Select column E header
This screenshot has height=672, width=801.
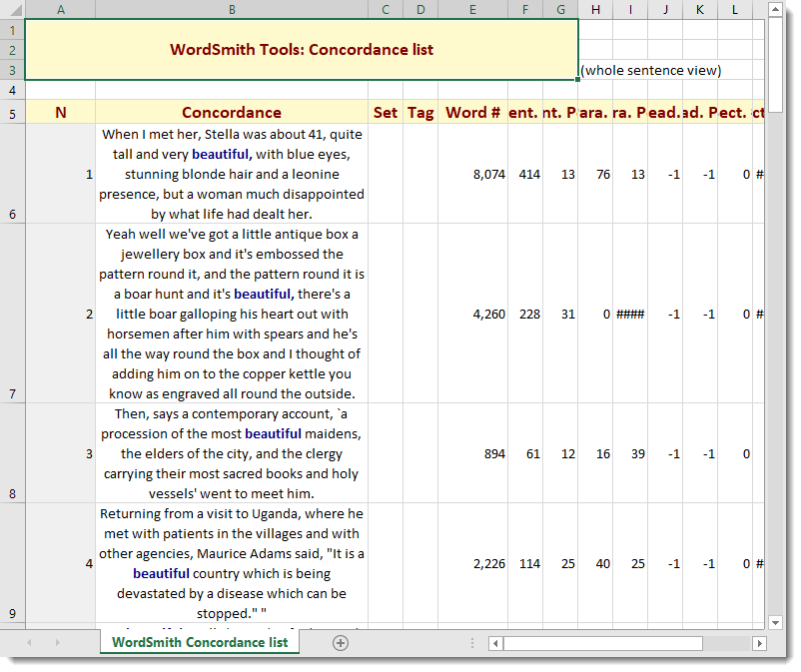(x=472, y=9)
